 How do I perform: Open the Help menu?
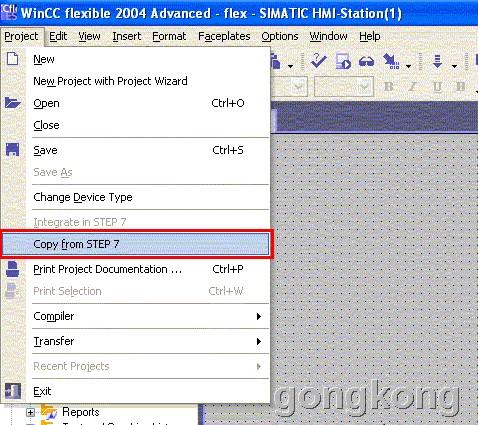pos(370,36)
